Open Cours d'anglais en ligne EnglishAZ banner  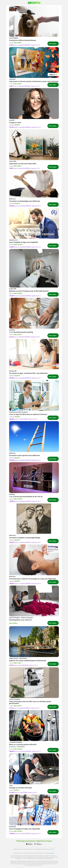point(34,223)
